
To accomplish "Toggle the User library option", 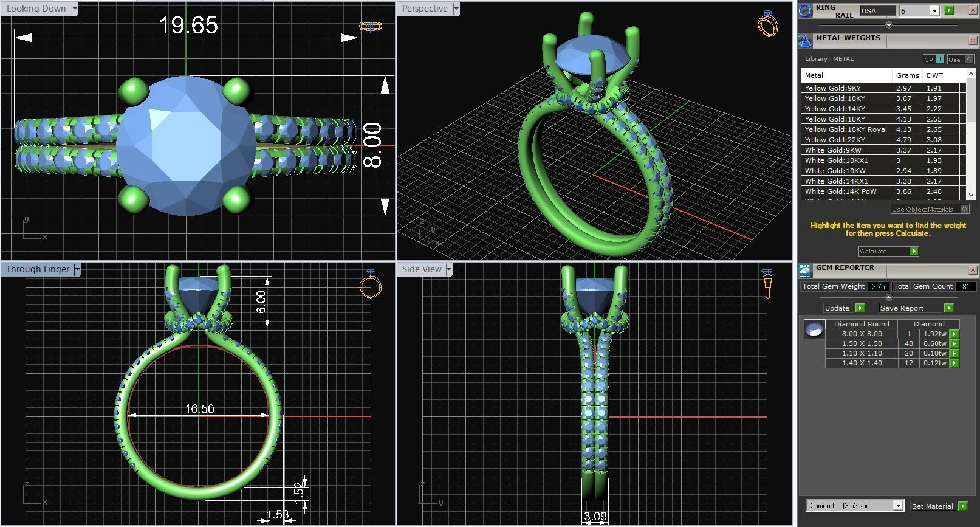I will [x=961, y=59].
